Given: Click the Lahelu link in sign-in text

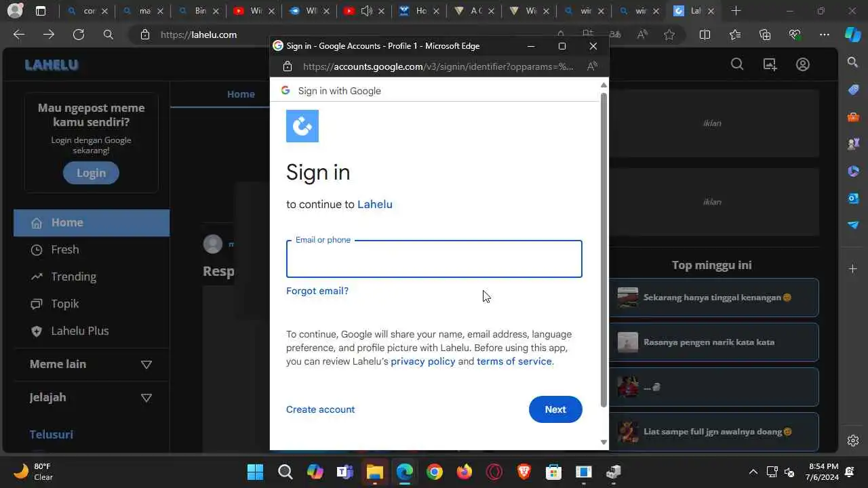Looking at the screenshot, I should click(375, 204).
